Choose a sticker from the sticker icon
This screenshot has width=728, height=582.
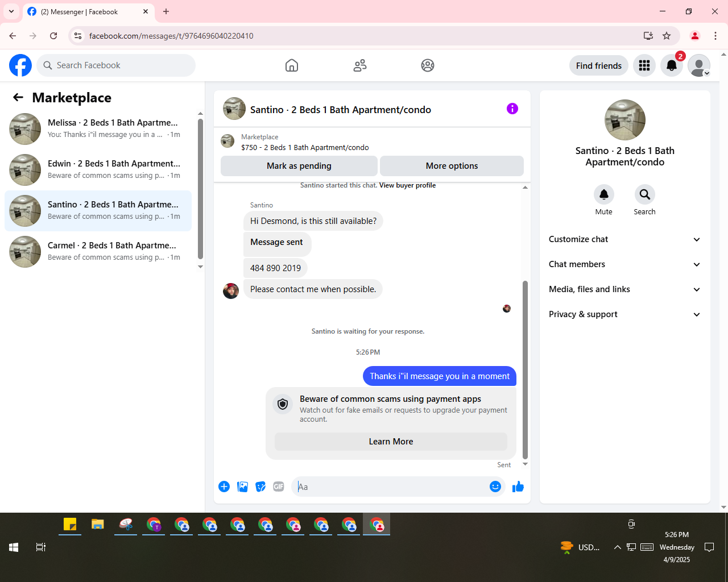pyautogui.click(x=260, y=487)
